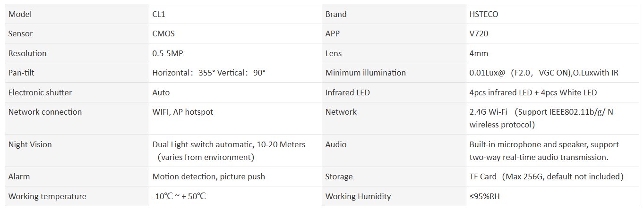The image size is (644, 210).
Task: Click the Dual Light switch automatic text
Action: coord(229,144)
